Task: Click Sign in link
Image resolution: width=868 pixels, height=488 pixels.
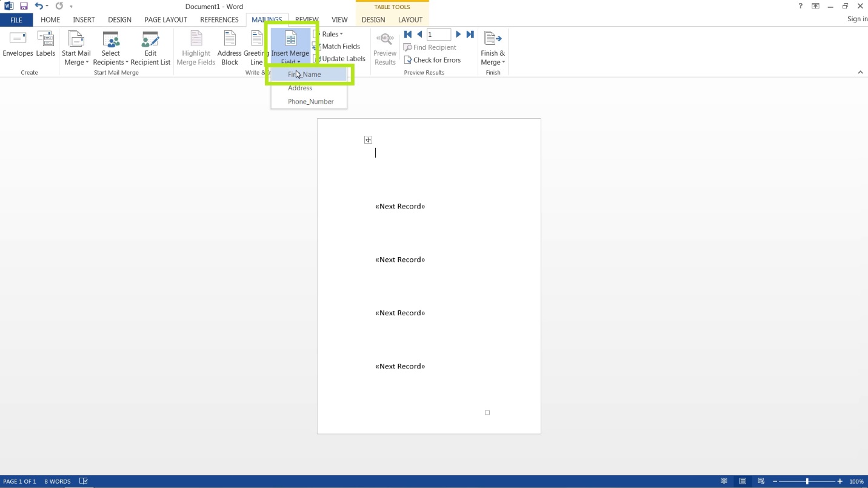Action: (857, 19)
